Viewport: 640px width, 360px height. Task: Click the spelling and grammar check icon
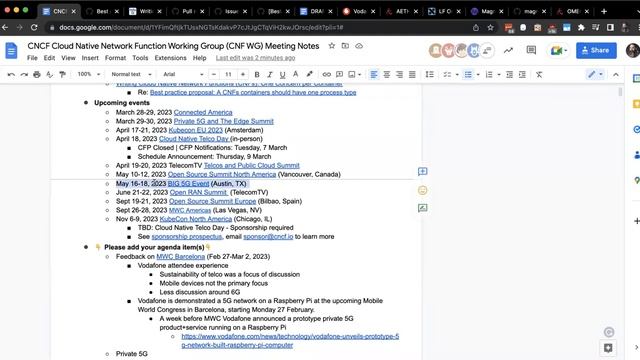click(49, 74)
